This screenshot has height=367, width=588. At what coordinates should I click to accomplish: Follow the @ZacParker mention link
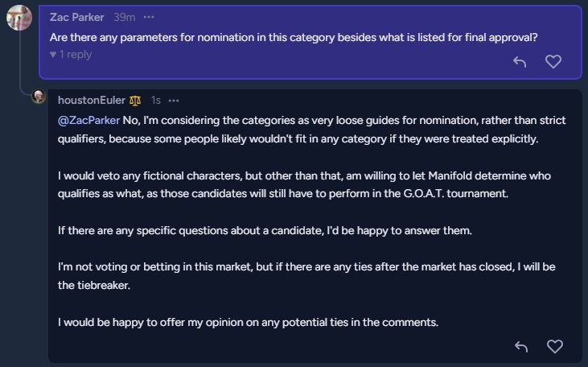click(x=88, y=121)
